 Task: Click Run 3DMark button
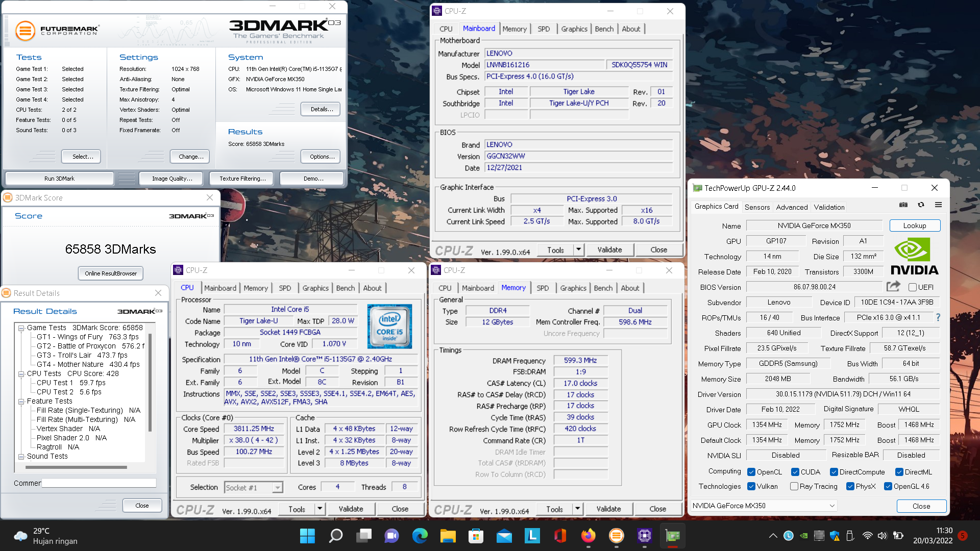[x=59, y=179]
